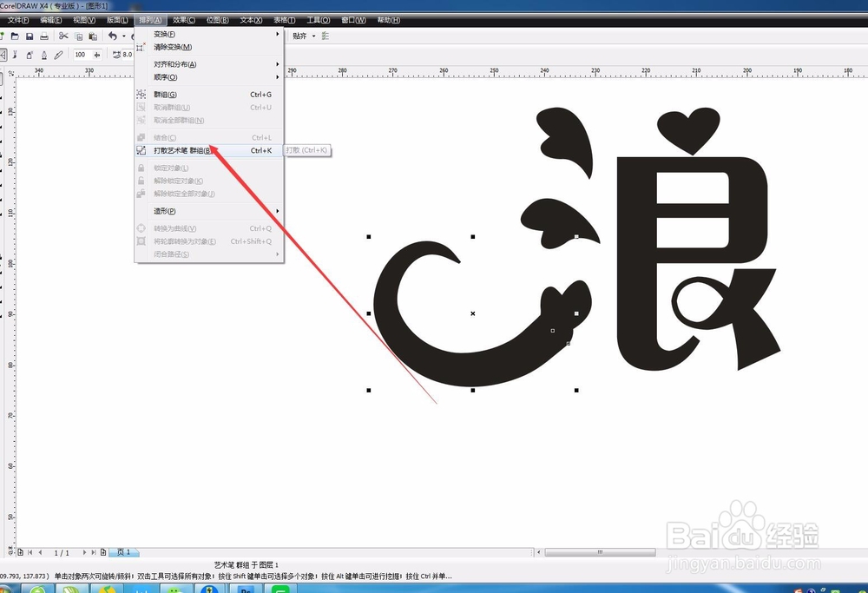Expand the 造形(P) submenu
Screen dimensions: 868x593
point(209,211)
